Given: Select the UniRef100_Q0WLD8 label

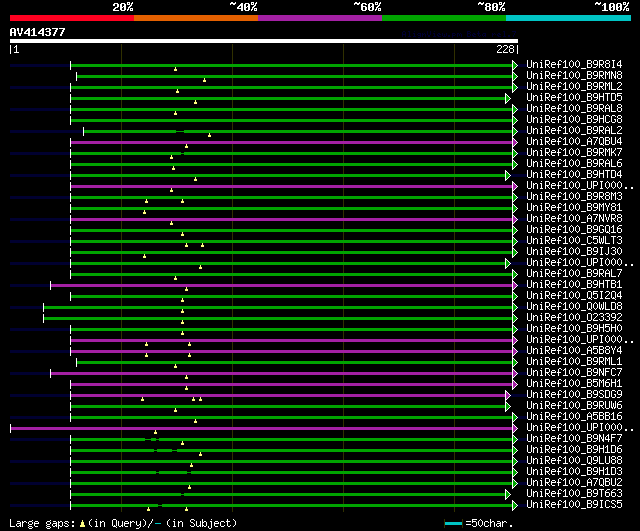Looking at the screenshot, I should (574, 307).
